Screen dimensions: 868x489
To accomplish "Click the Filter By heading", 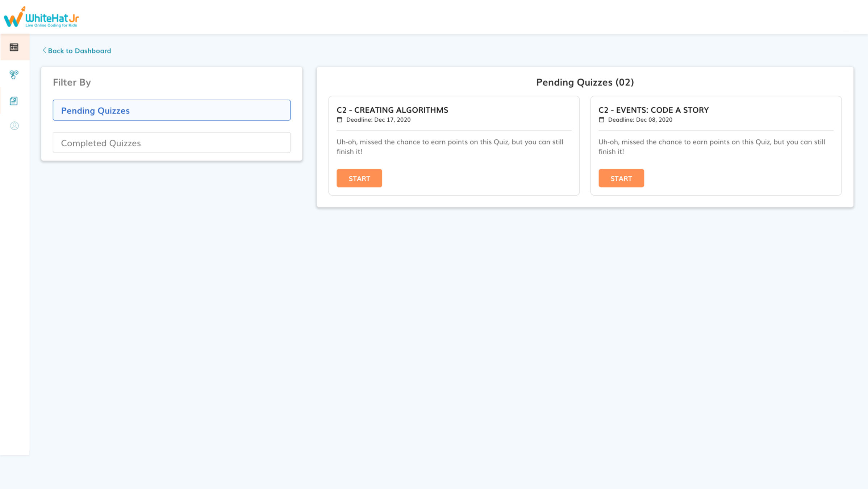I will pyautogui.click(x=72, y=82).
